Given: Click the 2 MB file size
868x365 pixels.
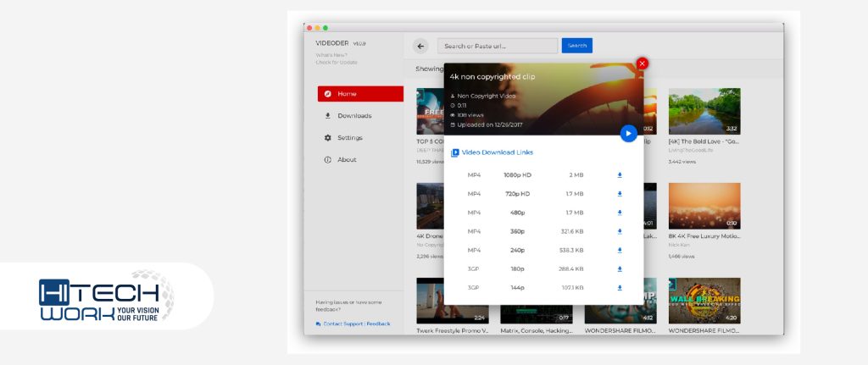Looking at the screenshot, I should click(x=576, y=175).
